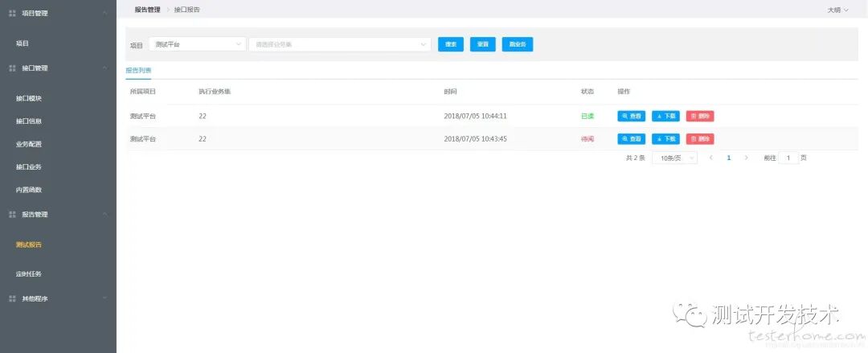Viewport: 868px width, 353px height.
Task: Click the 状态 column header
Action: [x=588, y=92]
